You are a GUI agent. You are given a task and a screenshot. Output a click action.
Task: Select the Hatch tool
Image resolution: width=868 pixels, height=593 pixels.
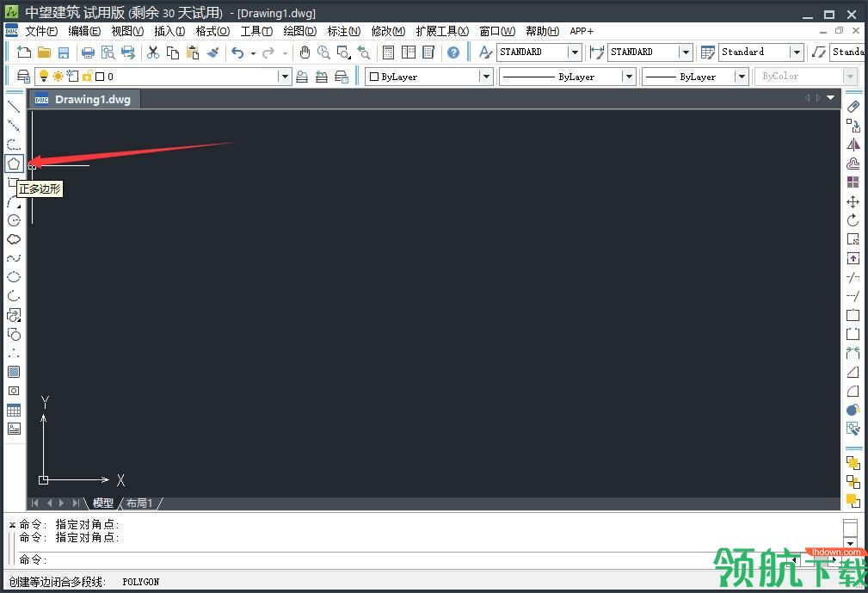pyautogui.click(x=14, y=372)
